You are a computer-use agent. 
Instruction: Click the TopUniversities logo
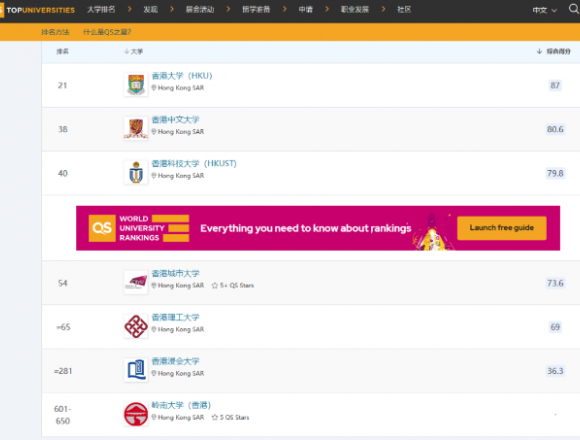[37, 10]
